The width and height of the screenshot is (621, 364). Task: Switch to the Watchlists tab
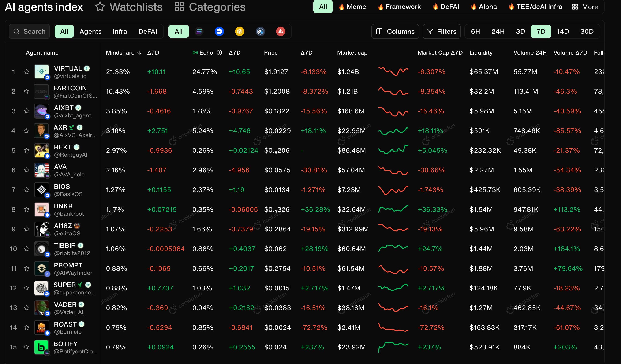tap(129, 7)
